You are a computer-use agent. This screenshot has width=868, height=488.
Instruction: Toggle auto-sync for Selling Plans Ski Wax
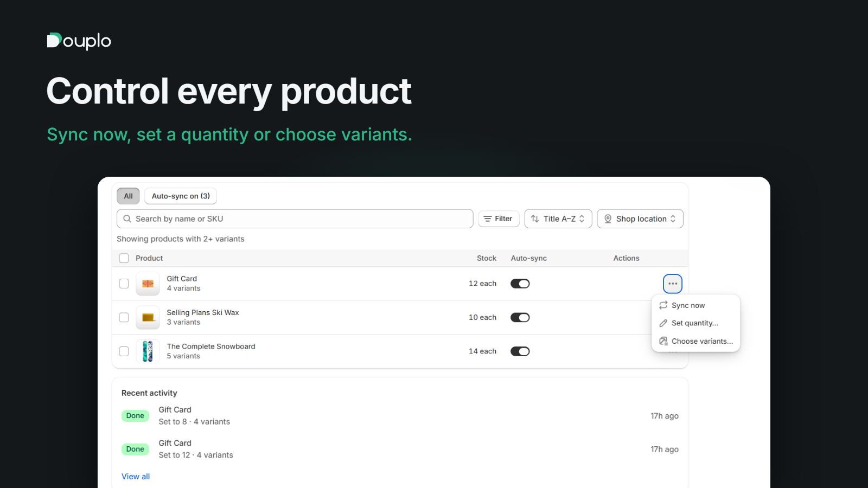click(x=520, y=318)
